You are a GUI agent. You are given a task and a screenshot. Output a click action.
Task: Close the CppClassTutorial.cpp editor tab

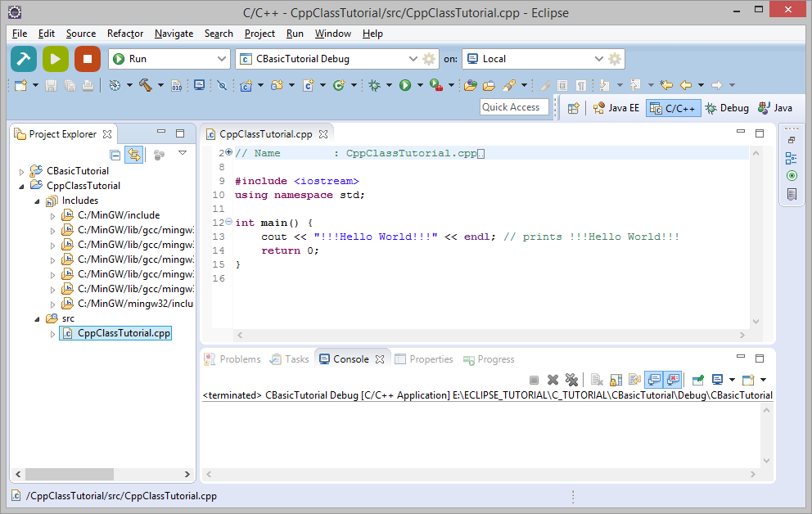(323, 134)
